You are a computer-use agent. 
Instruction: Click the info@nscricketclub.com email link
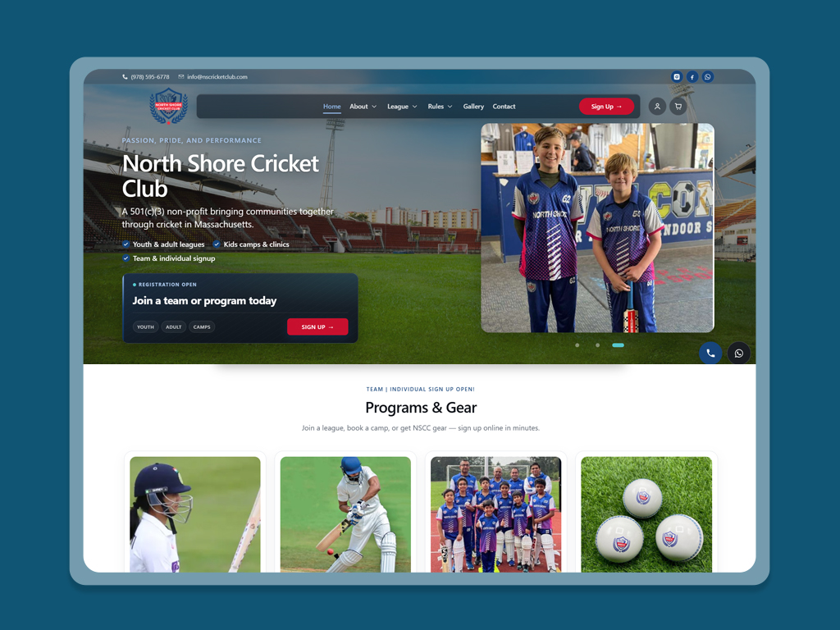[217, 76]
